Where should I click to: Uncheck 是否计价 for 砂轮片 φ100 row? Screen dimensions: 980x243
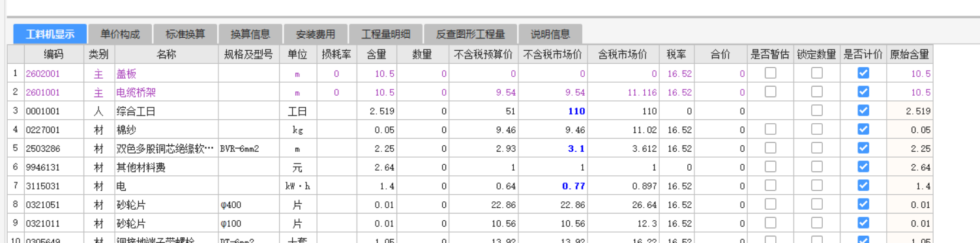[x=863, y=223]
